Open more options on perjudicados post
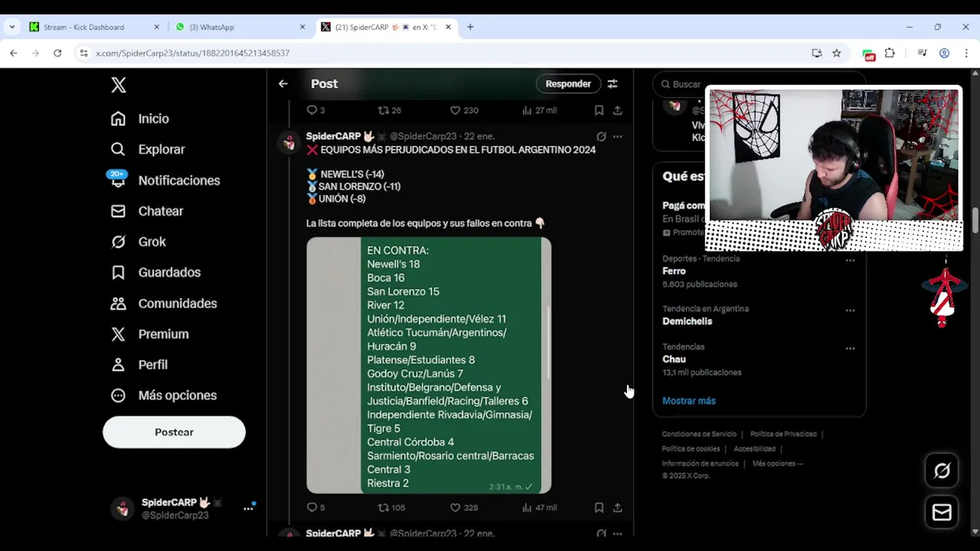The image size is (980, 551). coord(617,137)
